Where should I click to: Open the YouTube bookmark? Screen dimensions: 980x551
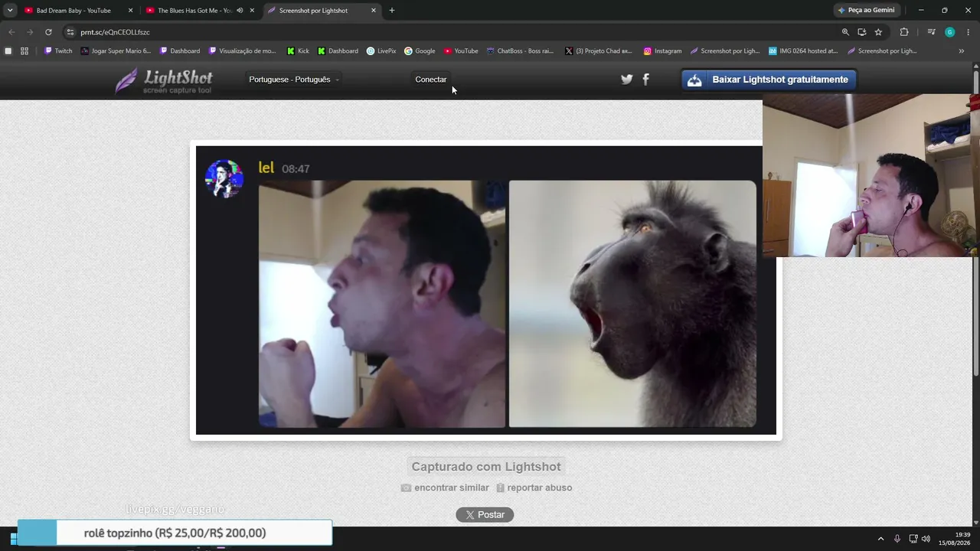click(461, 51)
